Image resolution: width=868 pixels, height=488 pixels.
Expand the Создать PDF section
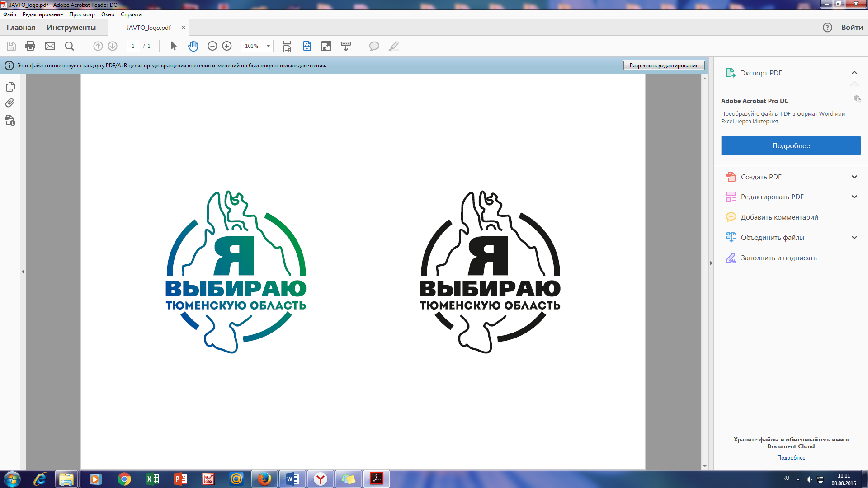(x=854, y=177)
